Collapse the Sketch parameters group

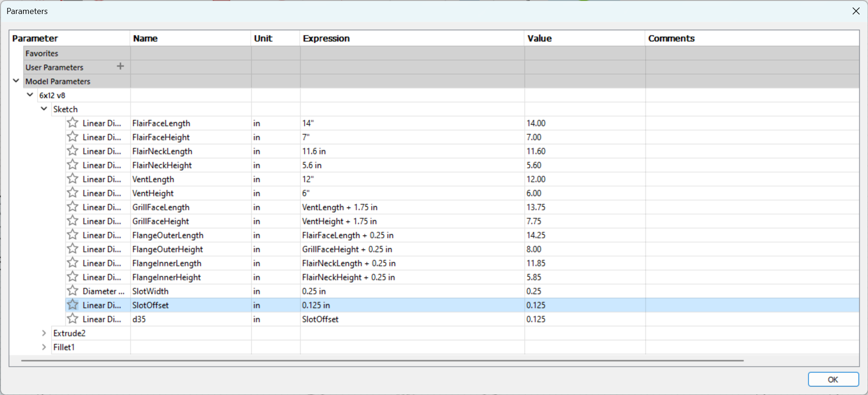coord(44,109)
